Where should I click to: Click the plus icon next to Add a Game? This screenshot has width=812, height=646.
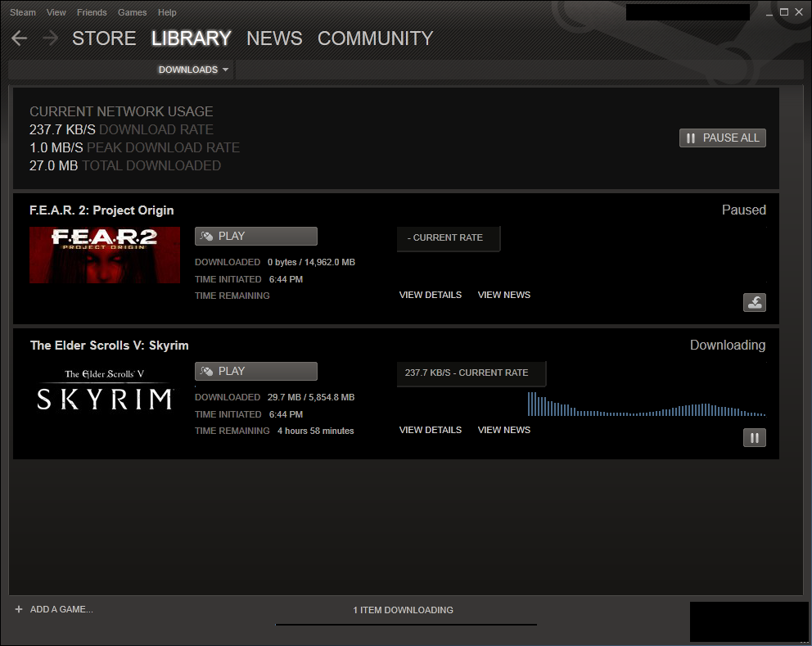[19, 609]
